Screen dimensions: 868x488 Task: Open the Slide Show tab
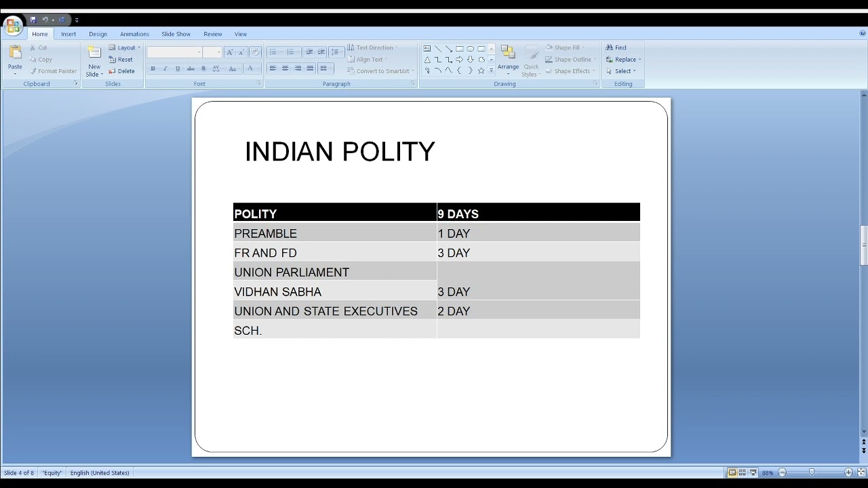pyautogui.click(x=176, y=34)
